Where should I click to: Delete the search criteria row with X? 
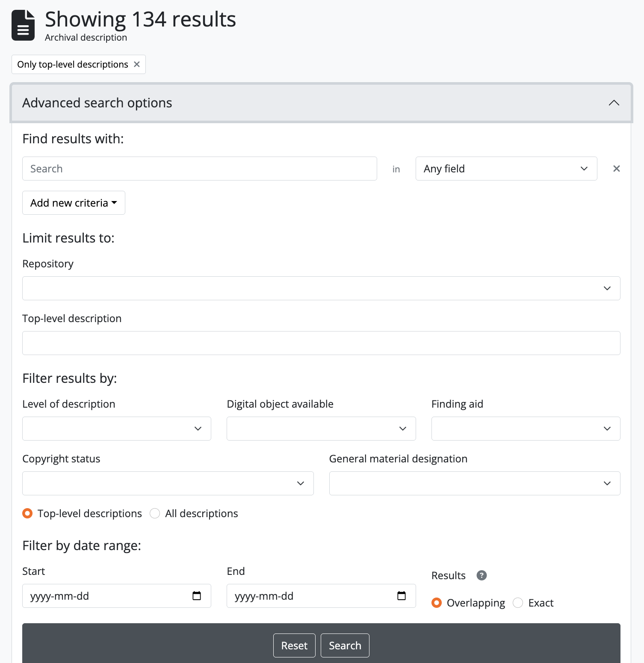coord(616,169)
